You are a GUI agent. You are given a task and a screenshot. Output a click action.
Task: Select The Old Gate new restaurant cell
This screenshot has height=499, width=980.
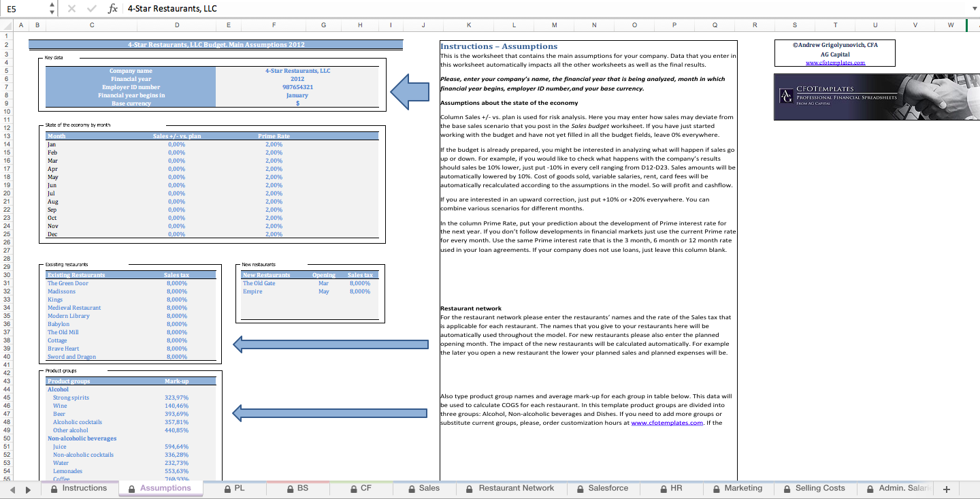coord(274,283)
